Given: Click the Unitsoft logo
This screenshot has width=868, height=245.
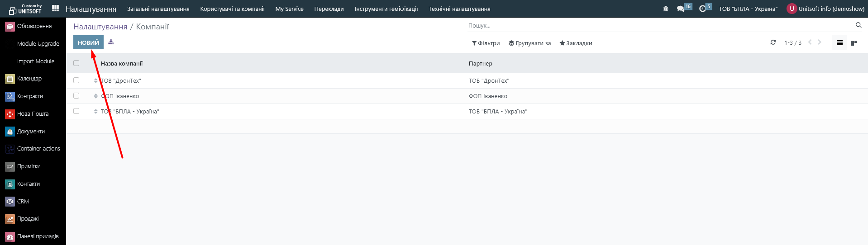Looking at the screenshot, I should [25, 9].
